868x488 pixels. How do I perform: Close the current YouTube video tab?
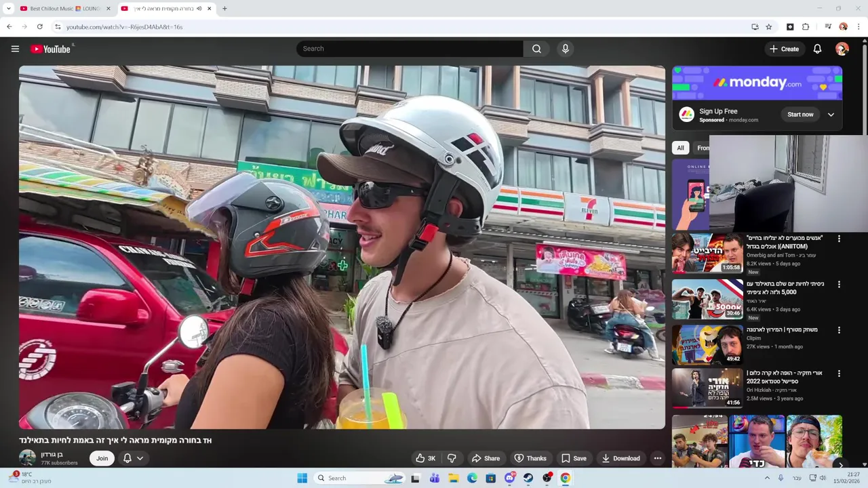point(210,9)
